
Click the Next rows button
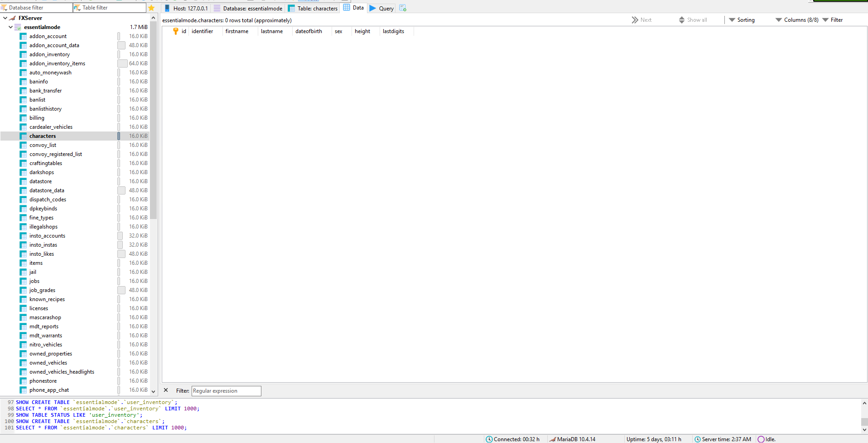[x=642, y=19]
